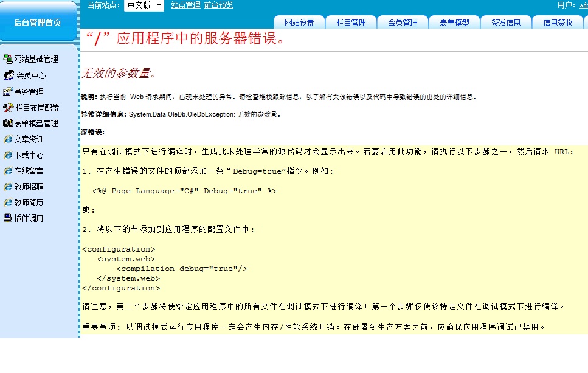Viewport: 588px width, 373px height.
Task: Switch to the 栏目管理 tab
Action: point(351,22)
